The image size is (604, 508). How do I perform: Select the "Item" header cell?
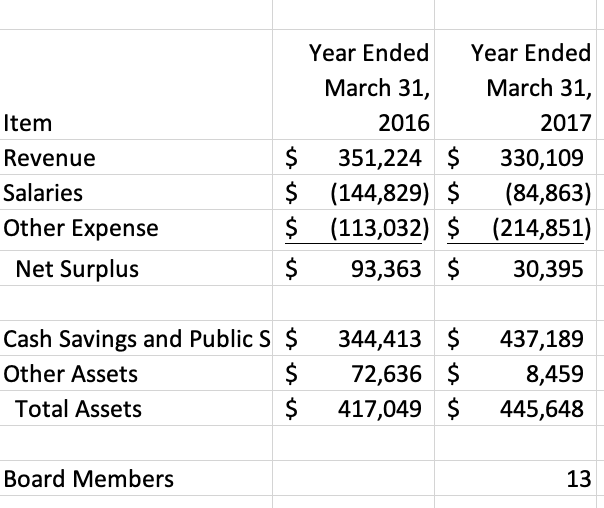30,124
